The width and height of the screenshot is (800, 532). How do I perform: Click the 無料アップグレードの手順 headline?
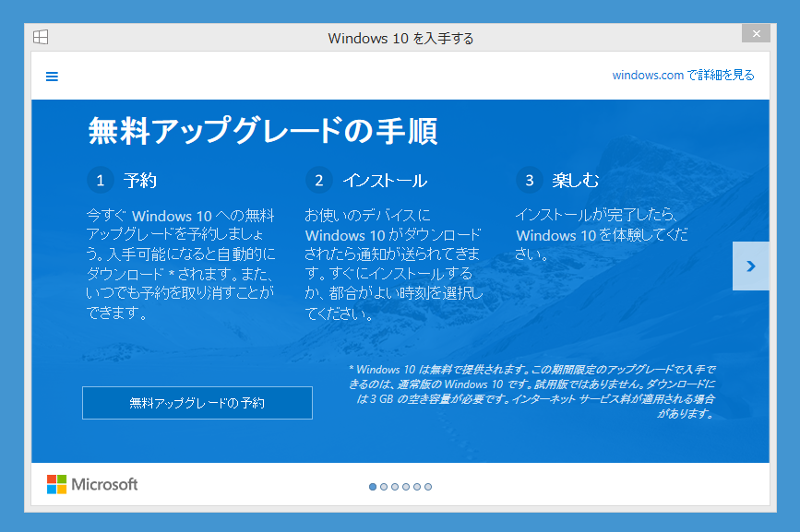(263, 131)
